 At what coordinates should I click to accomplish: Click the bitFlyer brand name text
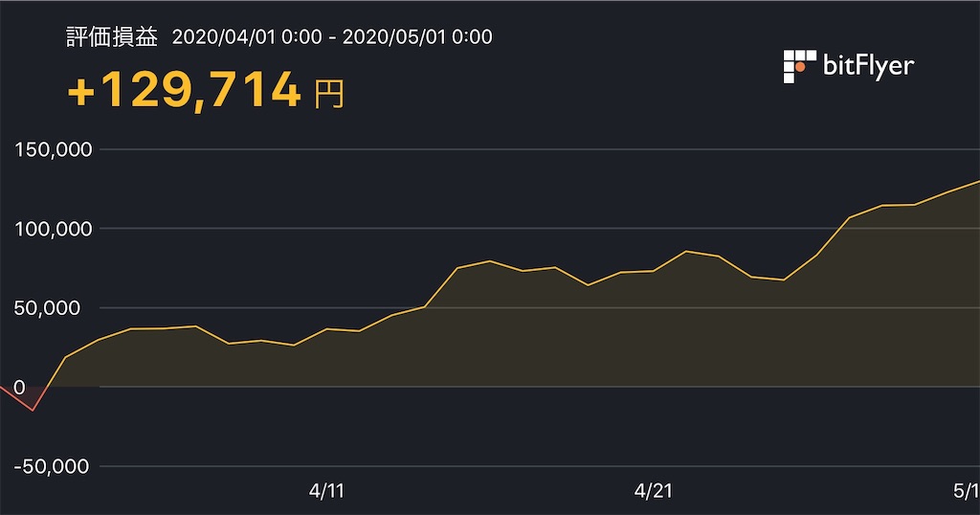point(869,66)
